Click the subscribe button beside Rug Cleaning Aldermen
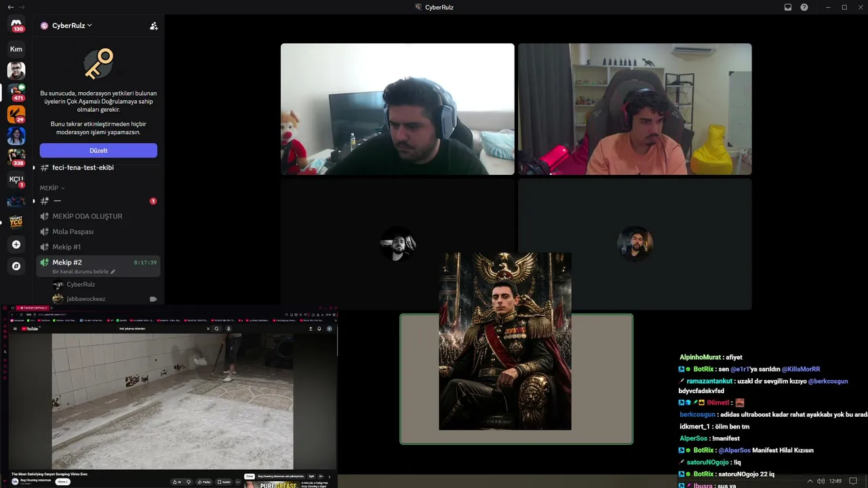868x488 pixels. 63,481
